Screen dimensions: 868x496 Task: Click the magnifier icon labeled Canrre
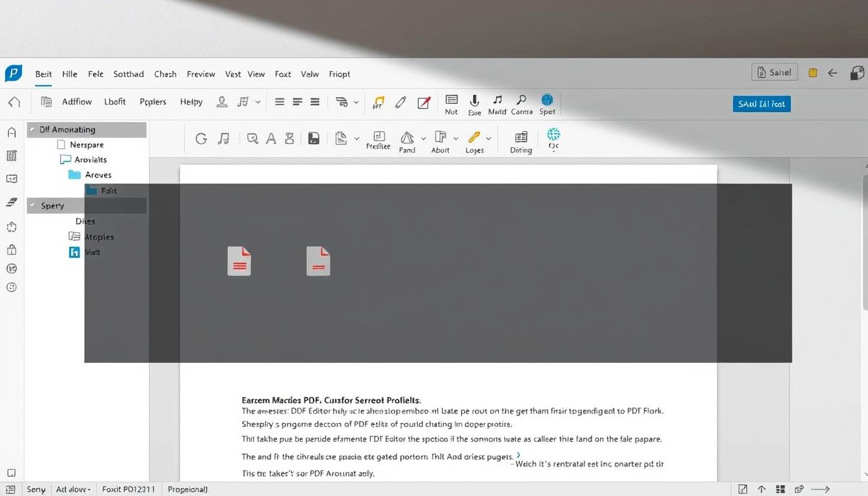[521, 101]
